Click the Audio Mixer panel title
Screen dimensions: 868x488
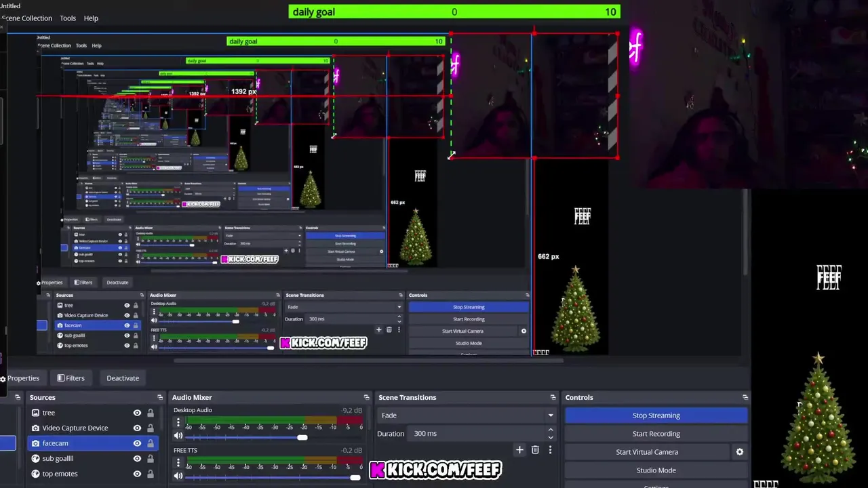point(192,397)
